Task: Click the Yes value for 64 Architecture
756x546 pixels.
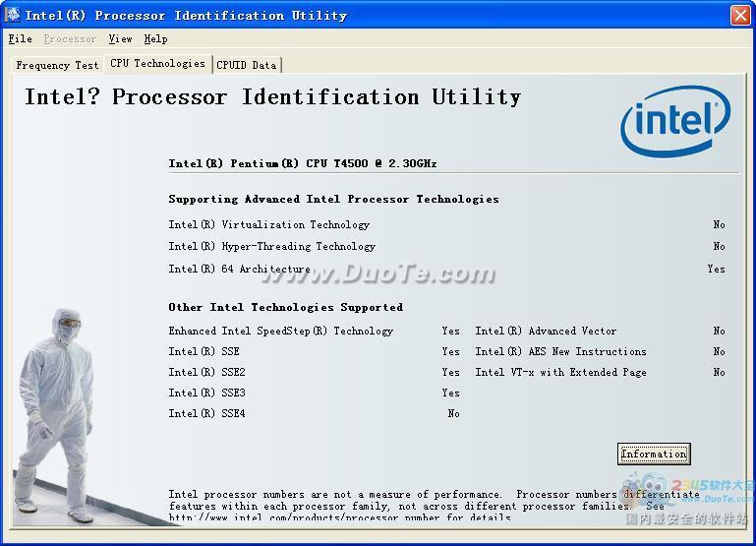Action: coord(716,269)
